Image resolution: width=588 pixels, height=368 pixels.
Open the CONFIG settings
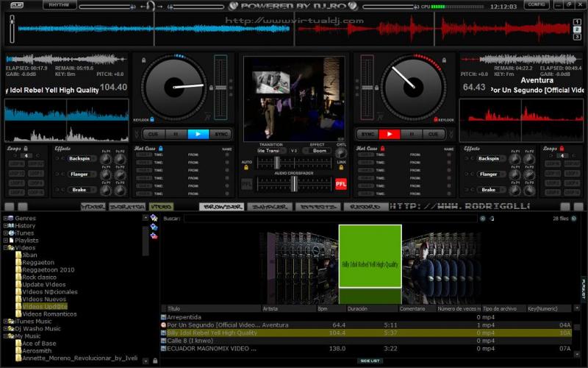point(537,5)
